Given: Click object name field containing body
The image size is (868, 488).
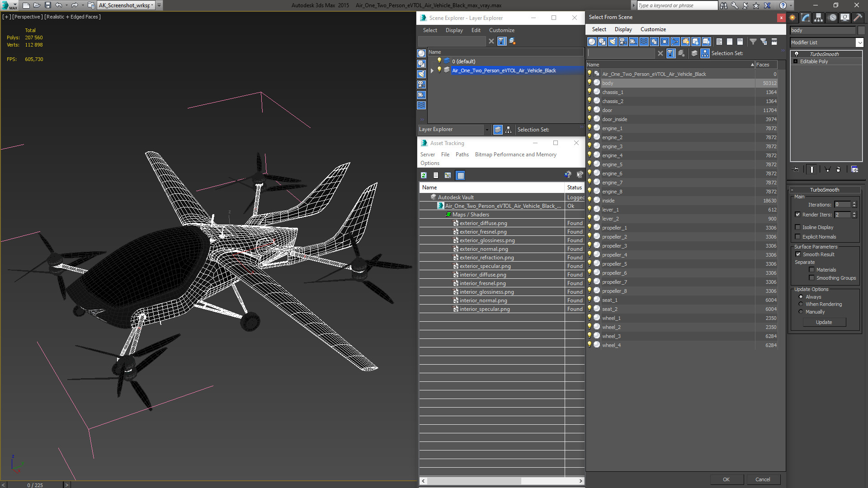Looking at the screenshot, I should click(822, 30).
